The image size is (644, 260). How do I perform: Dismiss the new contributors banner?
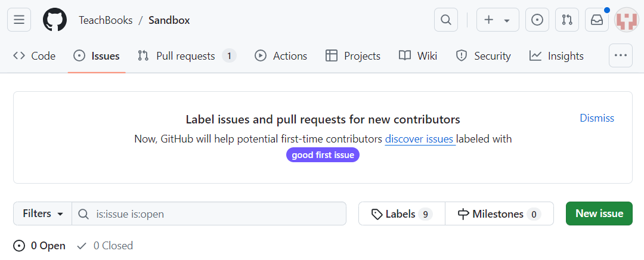pos(597,118)
